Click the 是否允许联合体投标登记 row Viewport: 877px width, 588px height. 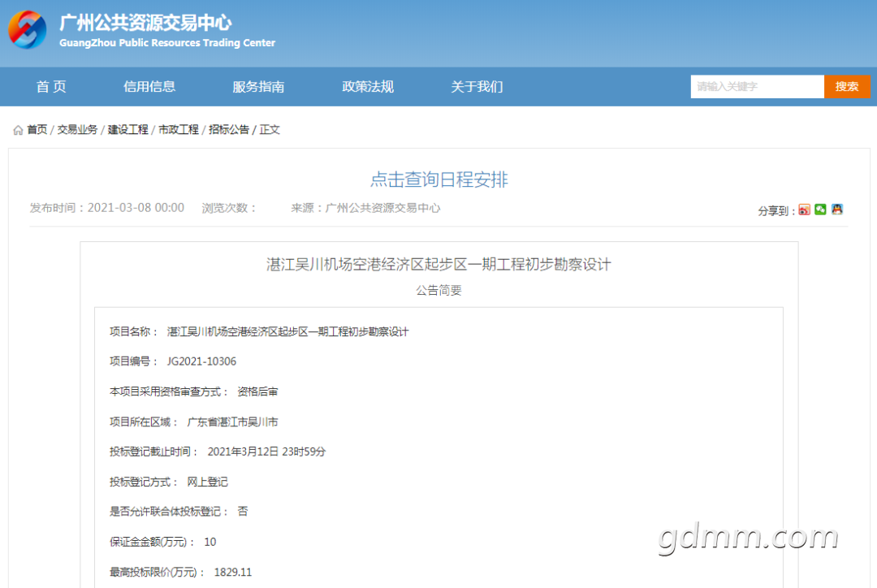click(x=179, y=512)
